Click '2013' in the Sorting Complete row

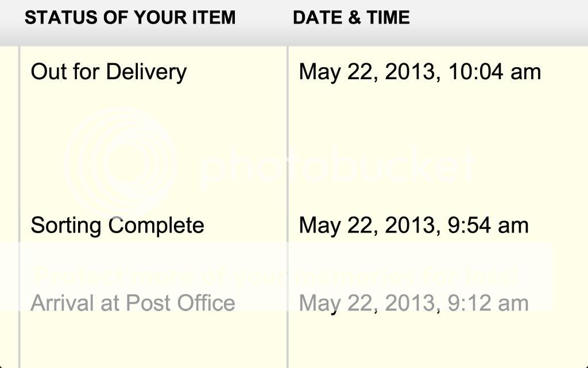point(409,225)
